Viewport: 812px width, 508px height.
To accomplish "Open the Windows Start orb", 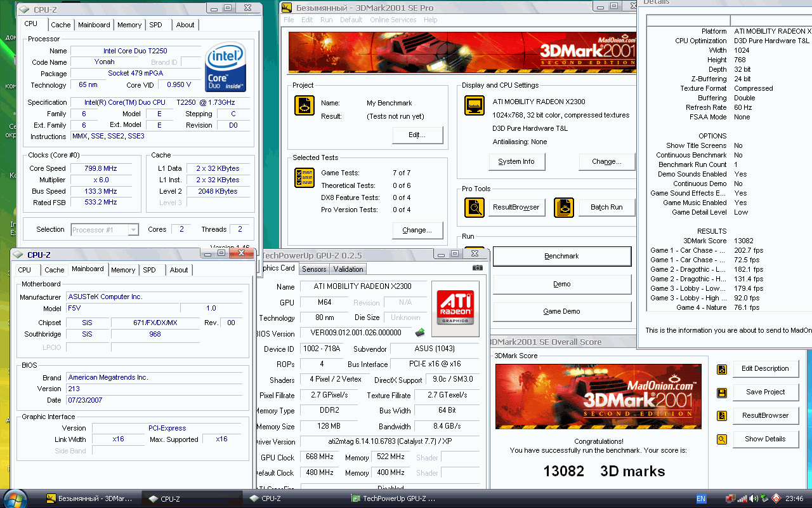I will 15,498.
